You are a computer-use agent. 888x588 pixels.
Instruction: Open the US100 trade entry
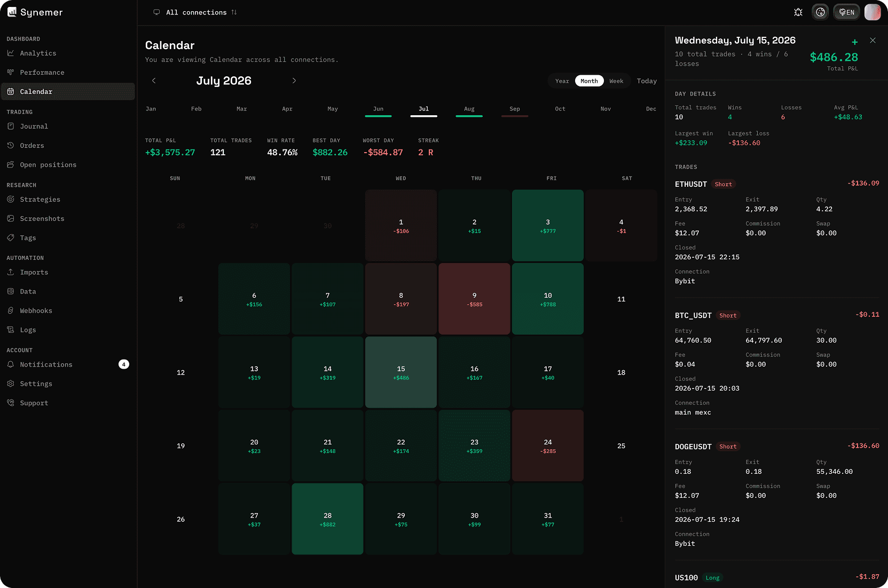coord(777,577)
